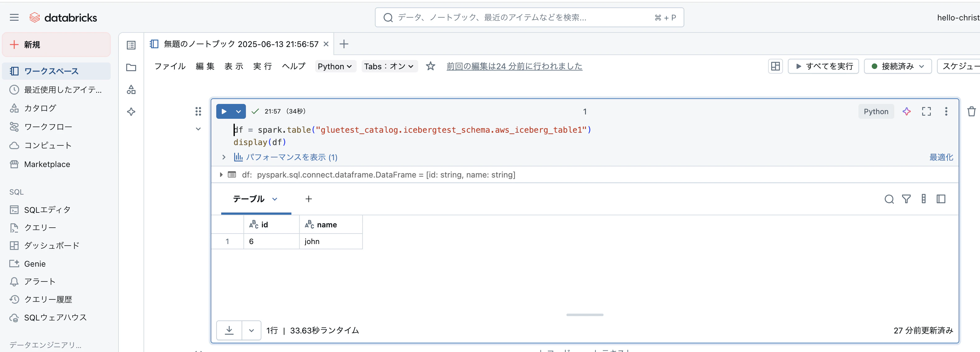The image size is (980, 352).
Task: Open the catalog panel icon
Action: [131, 89]
